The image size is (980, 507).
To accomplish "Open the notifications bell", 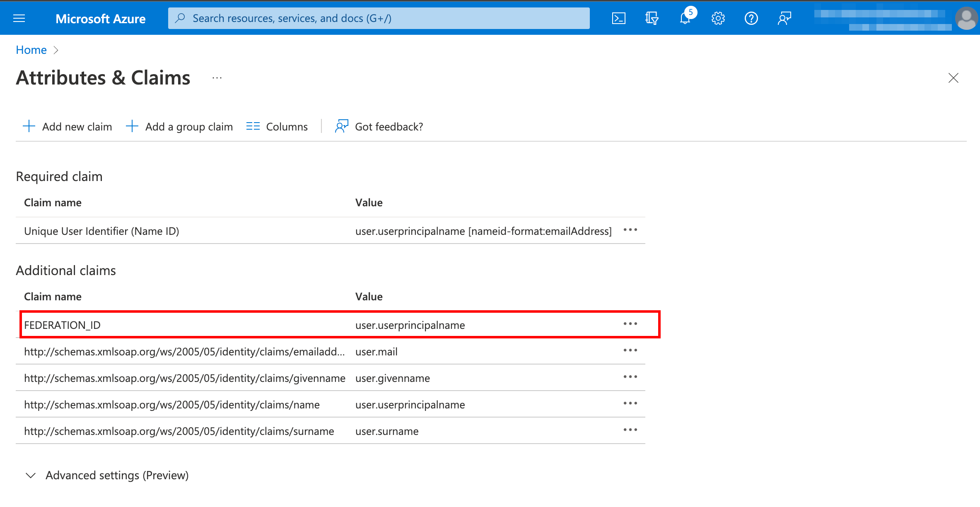I will tap(686, 18).
